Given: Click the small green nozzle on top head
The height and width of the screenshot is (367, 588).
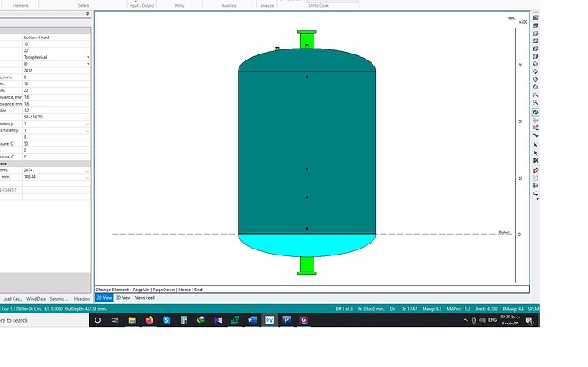Looking at the screenshot, I should 277,49.
